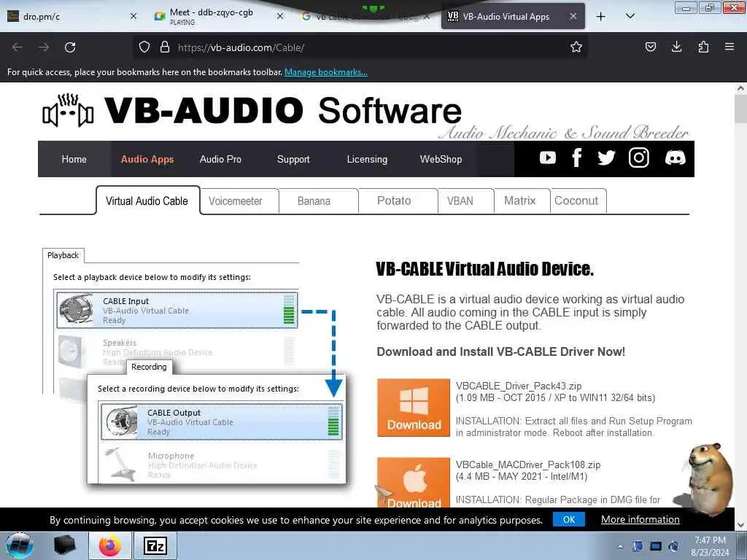Open the Twitter bird icon
The height and width of the screenshot is (560, 747).
606,158
